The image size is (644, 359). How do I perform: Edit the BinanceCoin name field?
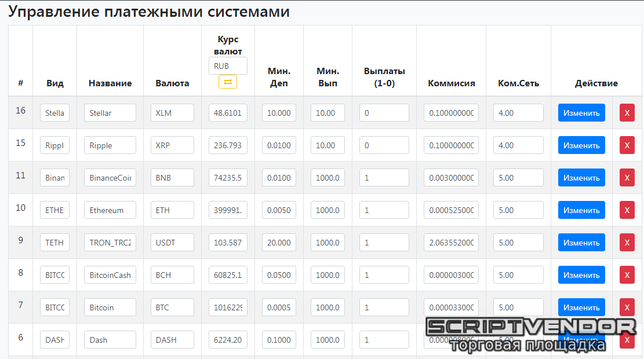coord(110,178)
